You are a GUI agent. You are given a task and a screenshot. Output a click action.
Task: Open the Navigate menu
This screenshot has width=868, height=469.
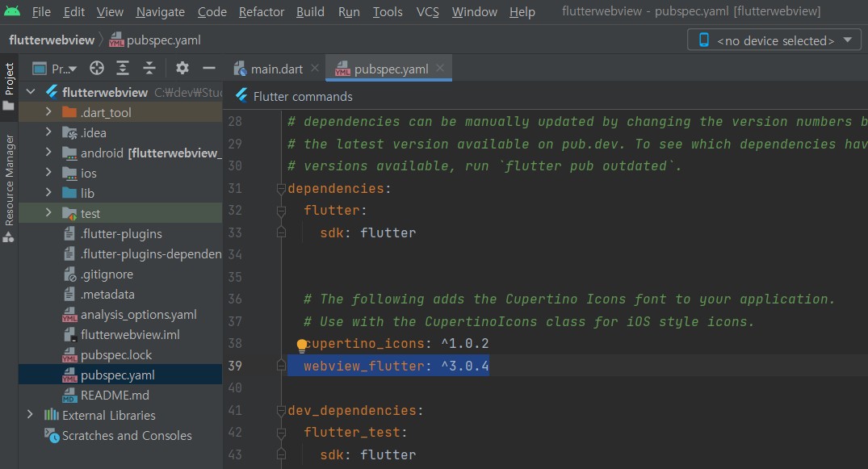point(161,11)
